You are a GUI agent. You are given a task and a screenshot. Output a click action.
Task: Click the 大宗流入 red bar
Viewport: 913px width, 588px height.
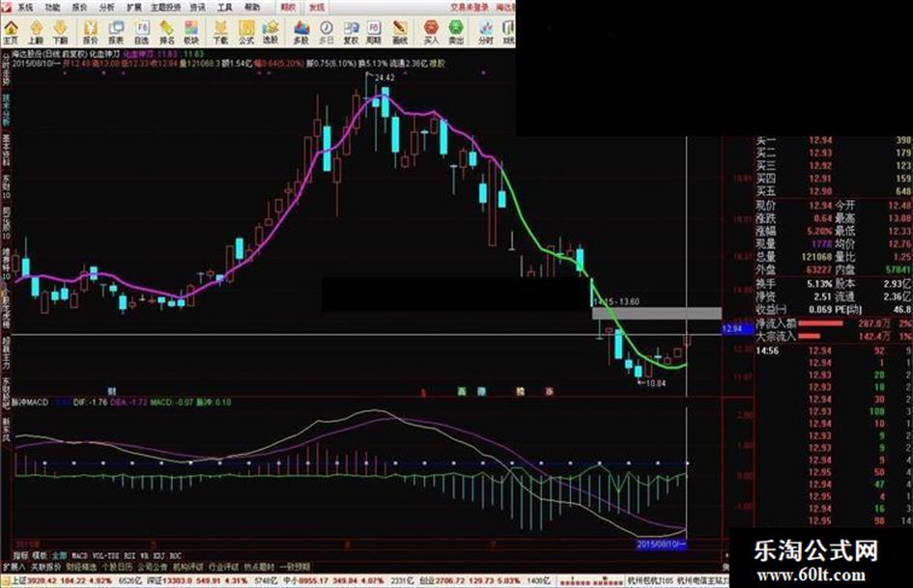click(x=810, y=336)
